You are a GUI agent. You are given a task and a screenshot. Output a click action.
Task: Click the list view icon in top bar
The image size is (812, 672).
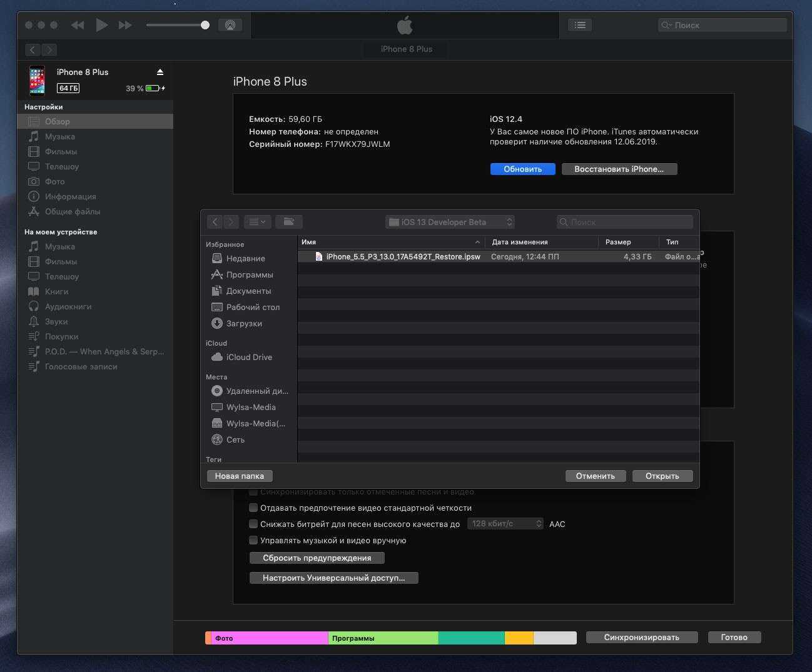click(x=580, y=25)
